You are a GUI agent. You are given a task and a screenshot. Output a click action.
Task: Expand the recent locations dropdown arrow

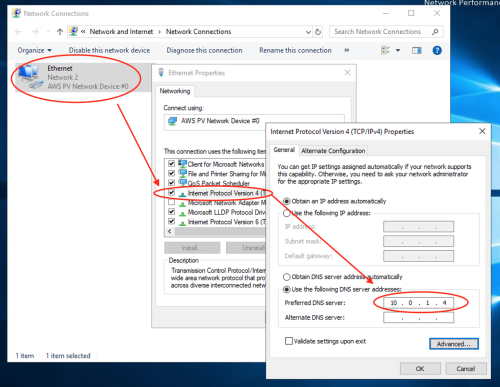48,32
